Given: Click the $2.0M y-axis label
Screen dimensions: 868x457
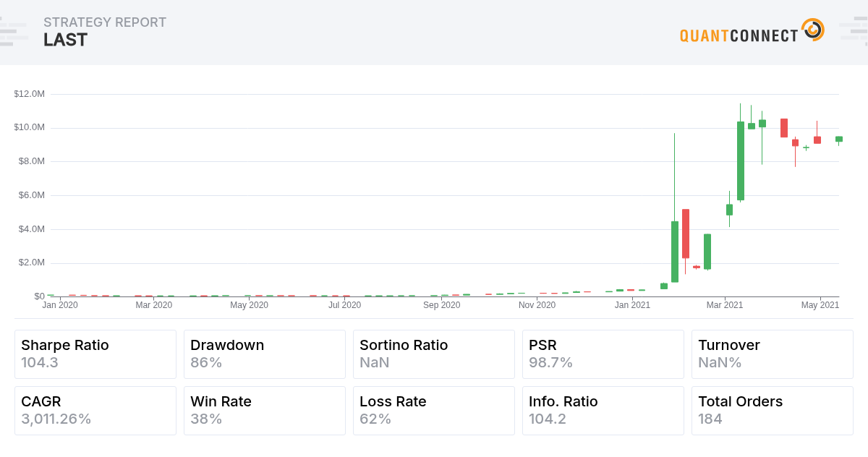Looking at the screenshot, I should point(32,262).
